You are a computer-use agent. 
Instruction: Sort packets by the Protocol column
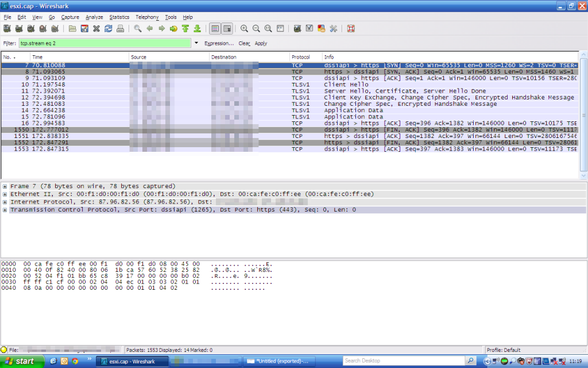pyautogui.click(x=306, y=57)
